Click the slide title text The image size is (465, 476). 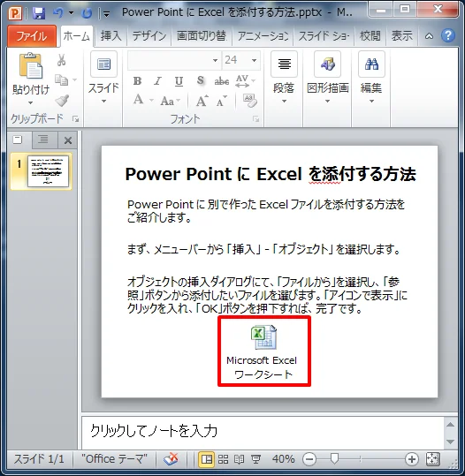[271, 174]
